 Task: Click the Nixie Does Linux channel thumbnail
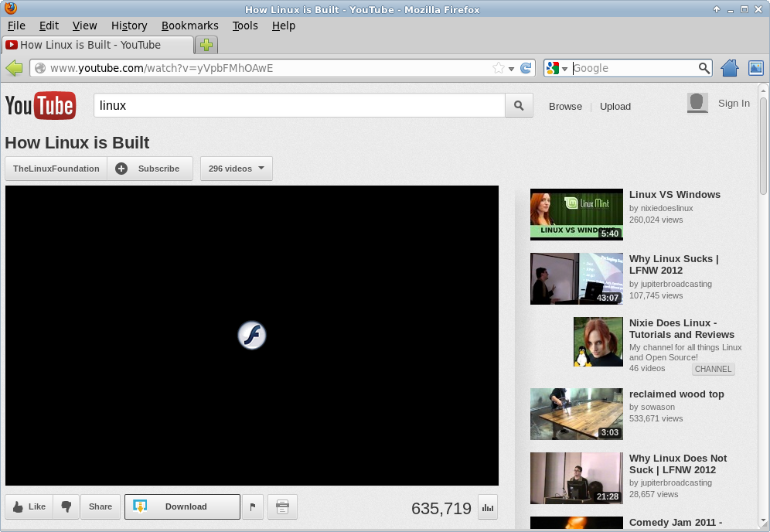coord(598,342)
